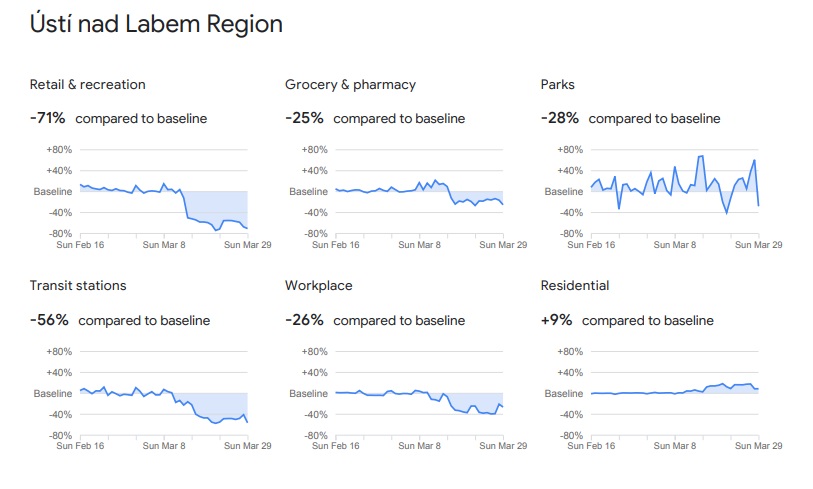Select the Residential trend chart
Screen dimensions: 813x489
tap(675, 393)
